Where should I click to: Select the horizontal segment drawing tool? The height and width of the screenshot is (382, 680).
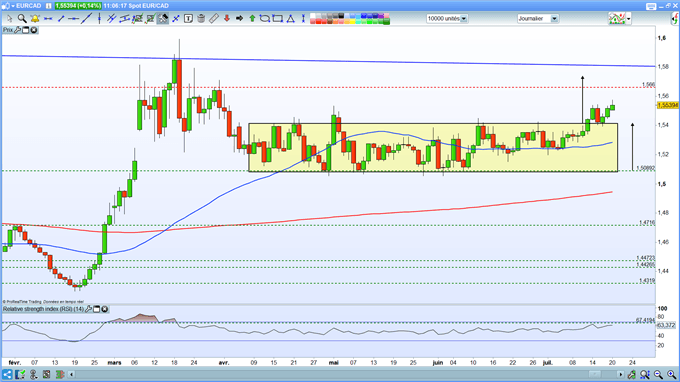click(48, 19)
